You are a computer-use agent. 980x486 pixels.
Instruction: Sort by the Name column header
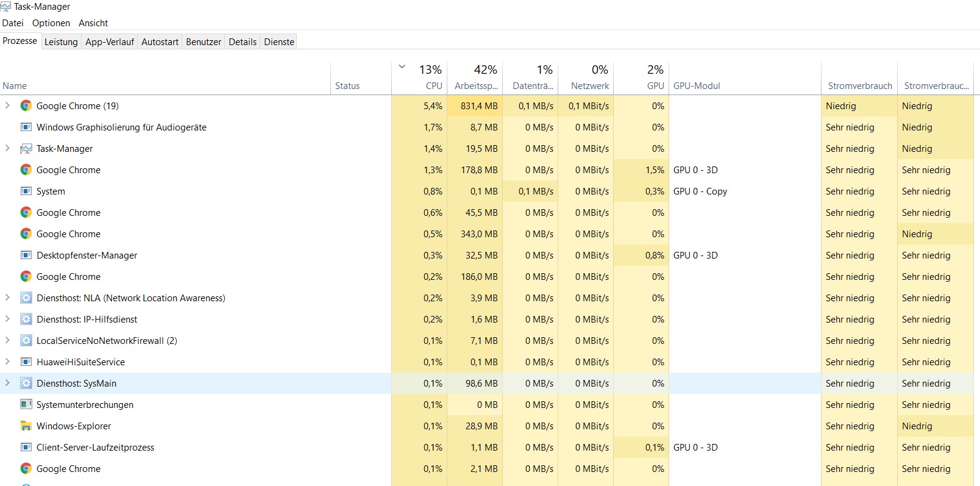click(x=165, y=78)
